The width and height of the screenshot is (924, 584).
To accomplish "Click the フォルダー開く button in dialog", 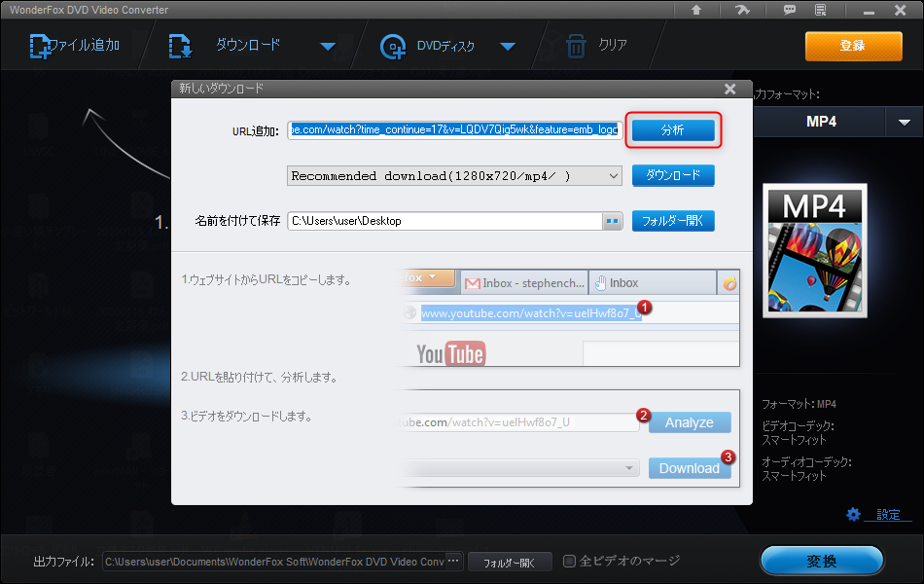I will (x=673, y=221).
